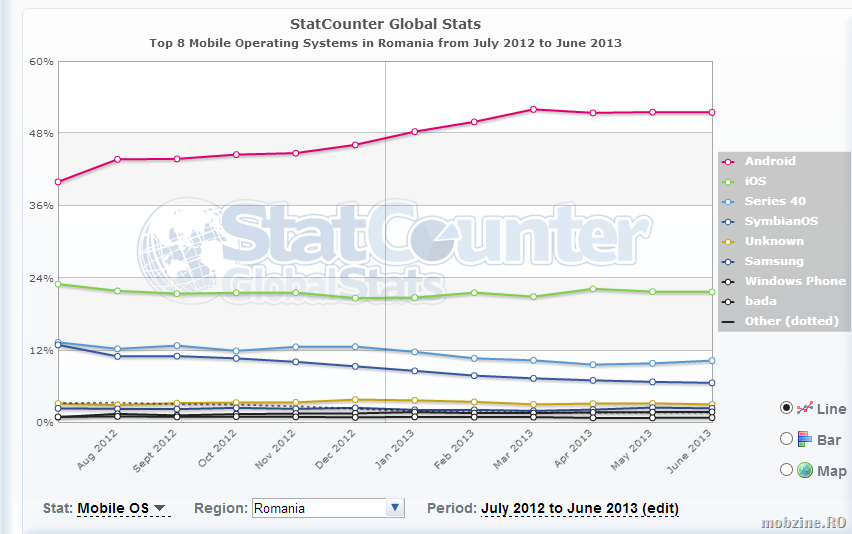
Task: Select the Map radio button
Action: [x=786, y=470]
